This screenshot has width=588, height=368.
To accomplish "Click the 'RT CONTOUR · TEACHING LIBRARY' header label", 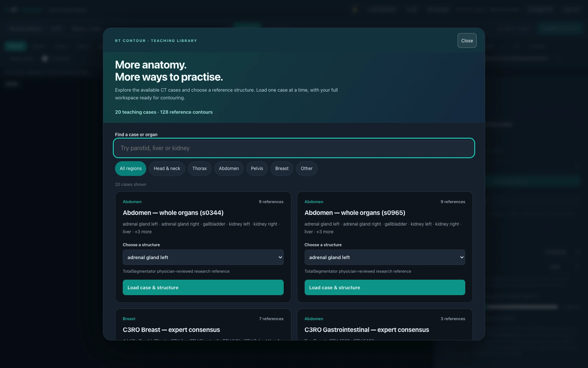I will [x=156, y=41].
